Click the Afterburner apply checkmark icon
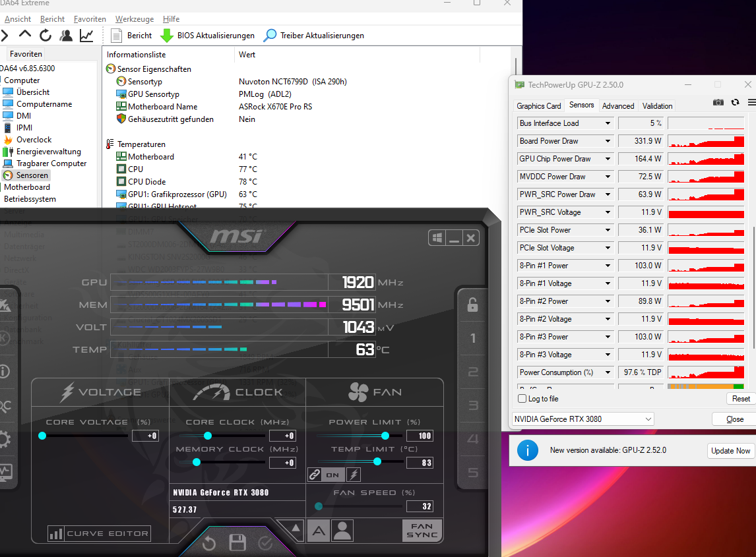Image resolution: width=756 pixels, height=557 pixels. click(265, 544)
